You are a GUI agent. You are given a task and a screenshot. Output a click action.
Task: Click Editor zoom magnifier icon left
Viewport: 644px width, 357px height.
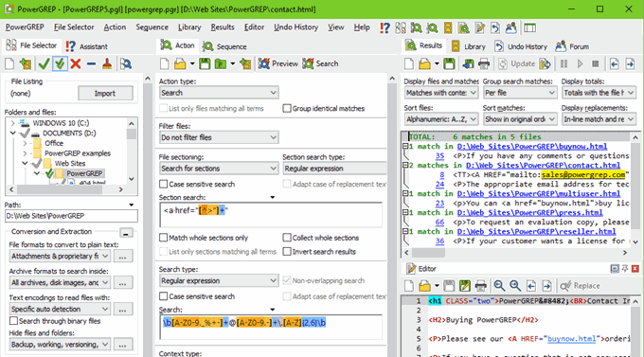[x=499, y=286]
